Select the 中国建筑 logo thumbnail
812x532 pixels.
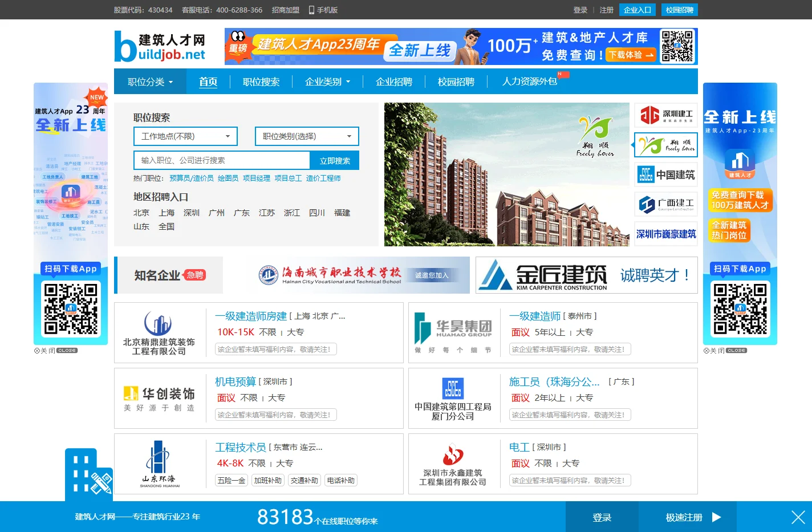click(666, 174)
